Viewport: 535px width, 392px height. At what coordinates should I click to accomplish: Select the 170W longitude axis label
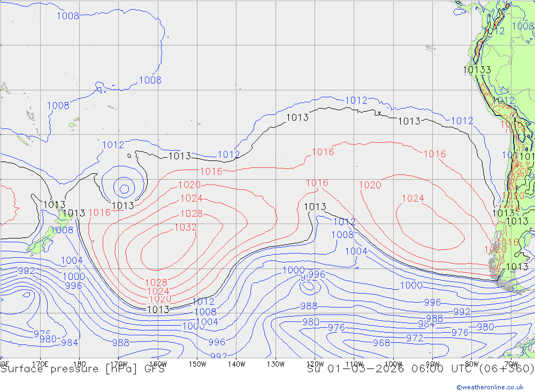coord(119,364)
